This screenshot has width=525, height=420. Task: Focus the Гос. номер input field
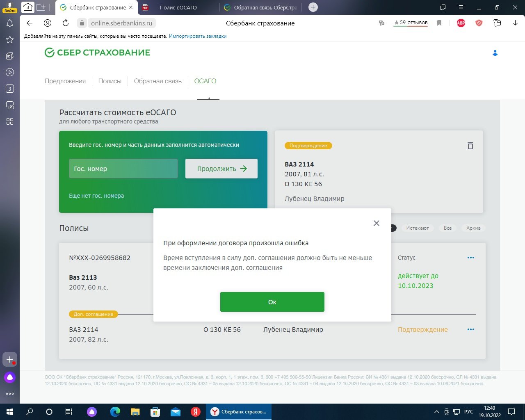[123, 169]
